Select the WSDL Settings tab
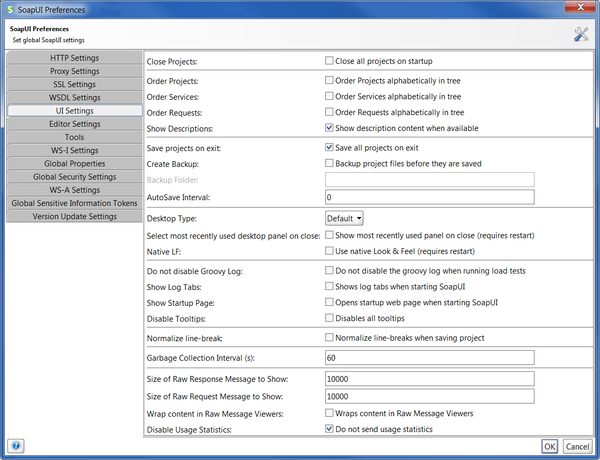This screenshot has height=460, width=600. coord(75,98)
